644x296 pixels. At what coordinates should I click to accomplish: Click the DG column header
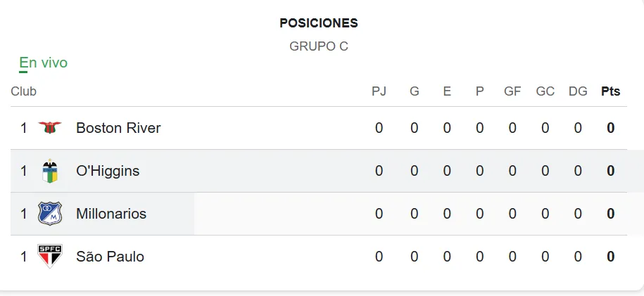(578, 91)
